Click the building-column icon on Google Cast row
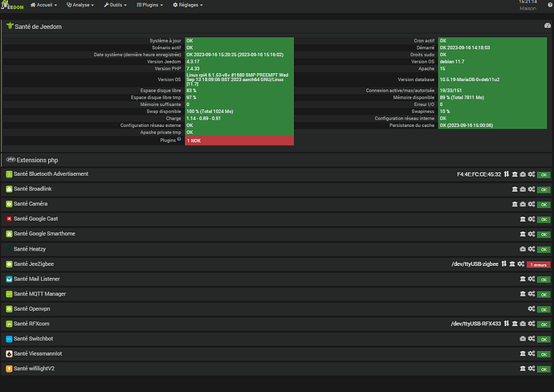The image size is (554, 392). pos(523,219)
